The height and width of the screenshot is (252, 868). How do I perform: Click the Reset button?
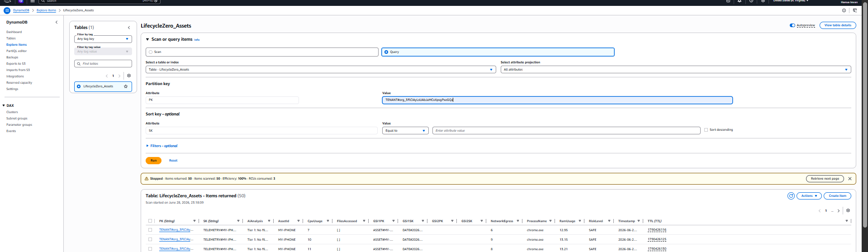tap(173, 161)
